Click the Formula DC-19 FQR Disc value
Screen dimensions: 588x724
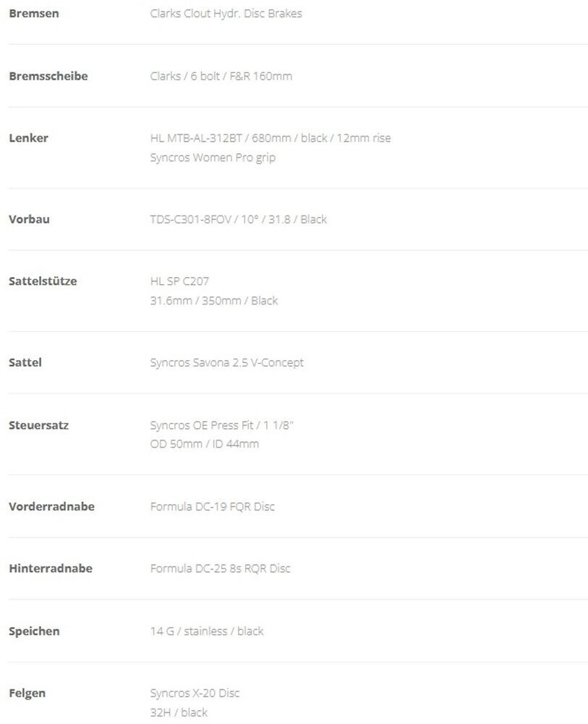point(212,506)
